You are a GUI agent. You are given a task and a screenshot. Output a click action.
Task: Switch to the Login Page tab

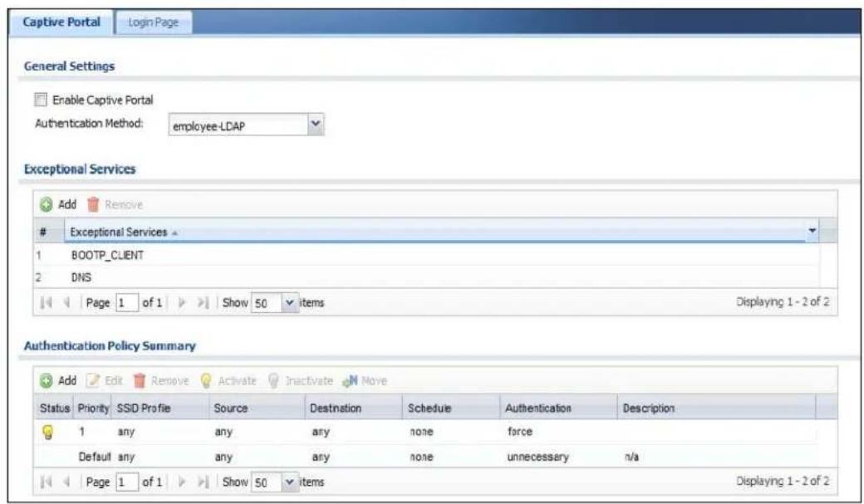153,22
